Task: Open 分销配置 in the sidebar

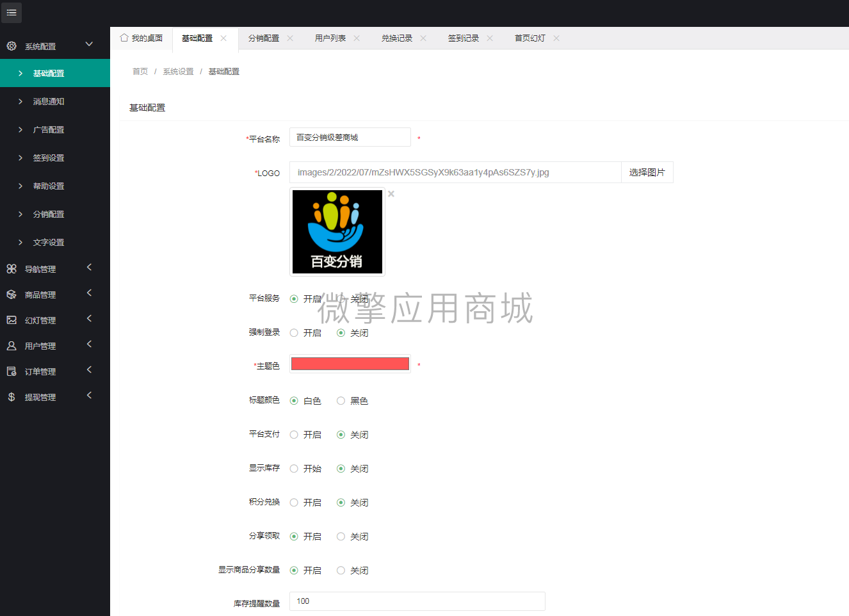Action: (x=55, y=214)
